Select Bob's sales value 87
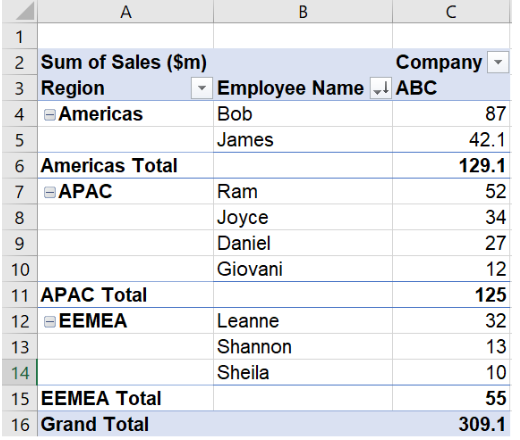The image size is (520, 440). coord(451,114)
